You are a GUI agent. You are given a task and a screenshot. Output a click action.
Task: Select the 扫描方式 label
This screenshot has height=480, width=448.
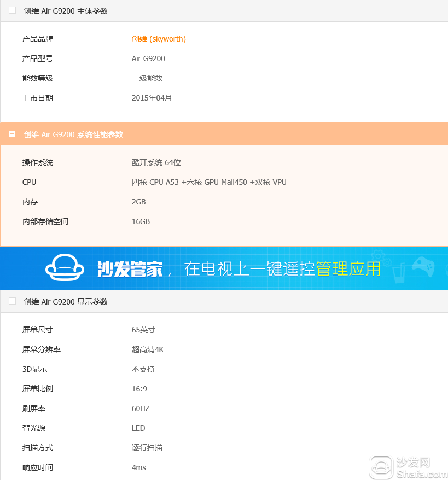pos(38,448)
